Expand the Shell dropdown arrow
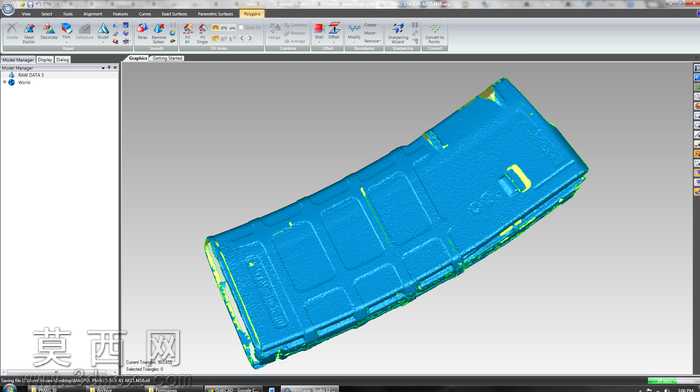Image resolution: width=700 pixels, height=392 pixels. 319,42
